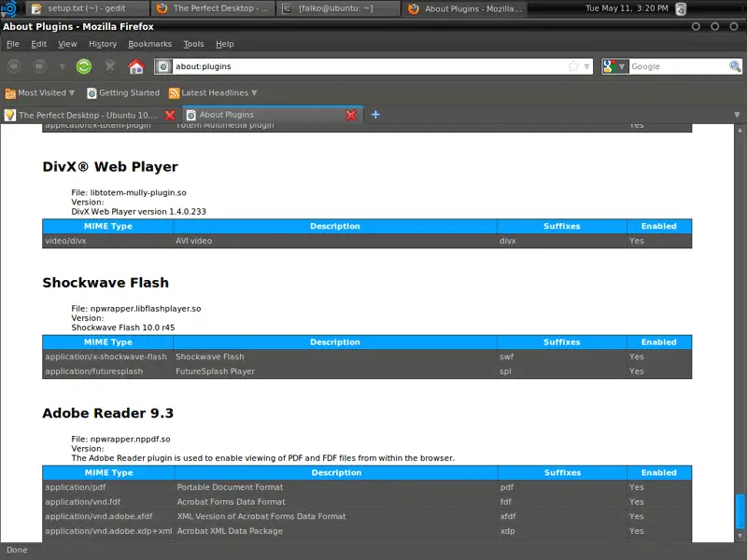This screenshot has height=560, width=747.
Task: Click into the about:plugins address field
Action: click(369, 66)
